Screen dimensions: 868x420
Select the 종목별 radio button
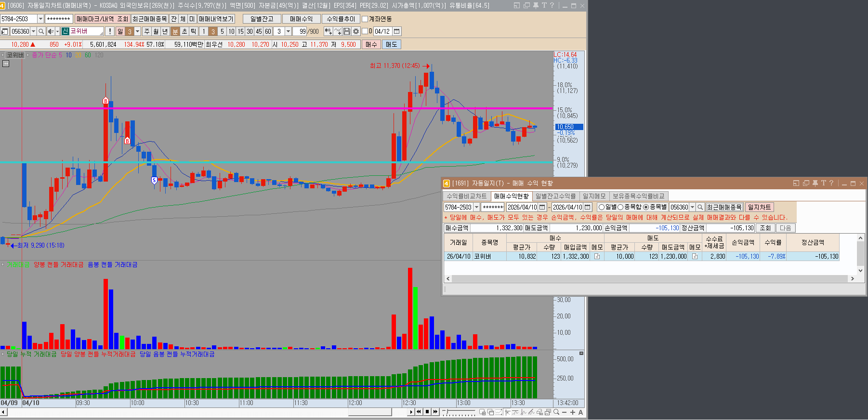coord(646,207)
